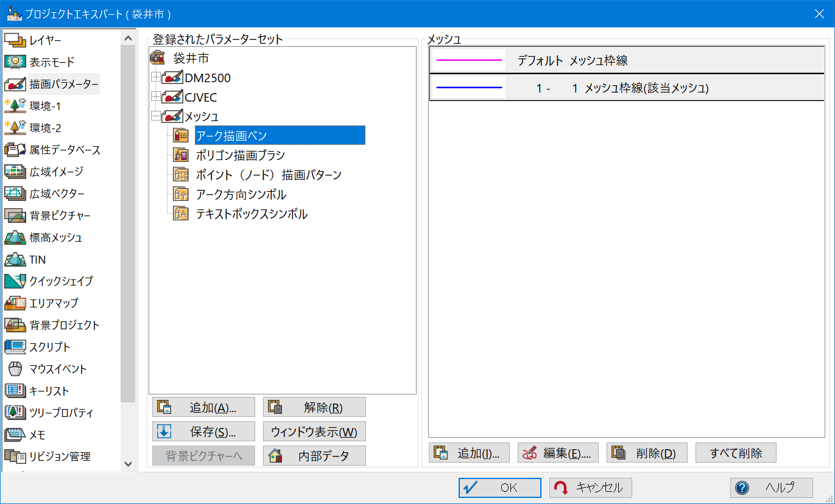The image size is (835, 504).
Task: Select the メッシュ parameter set label
Action: pos(202,116)
